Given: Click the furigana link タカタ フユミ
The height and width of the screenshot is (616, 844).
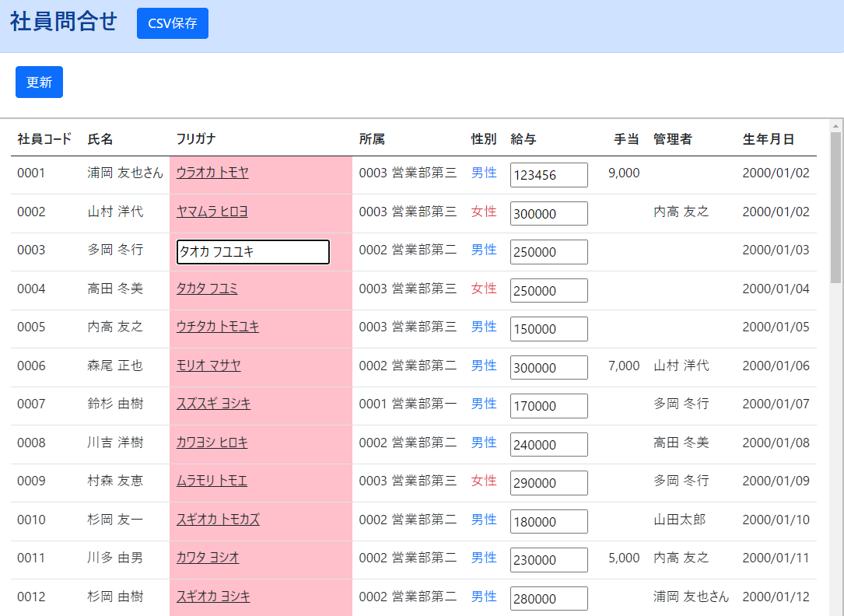Looking at the screenshot, I should coord(205,288).
